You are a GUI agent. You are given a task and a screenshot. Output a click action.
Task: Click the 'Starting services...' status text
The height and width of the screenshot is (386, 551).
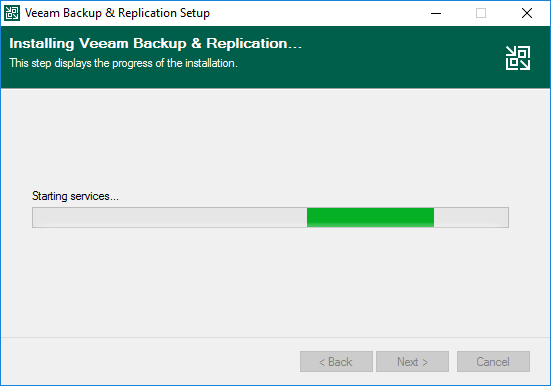click(x=75, y=196)
